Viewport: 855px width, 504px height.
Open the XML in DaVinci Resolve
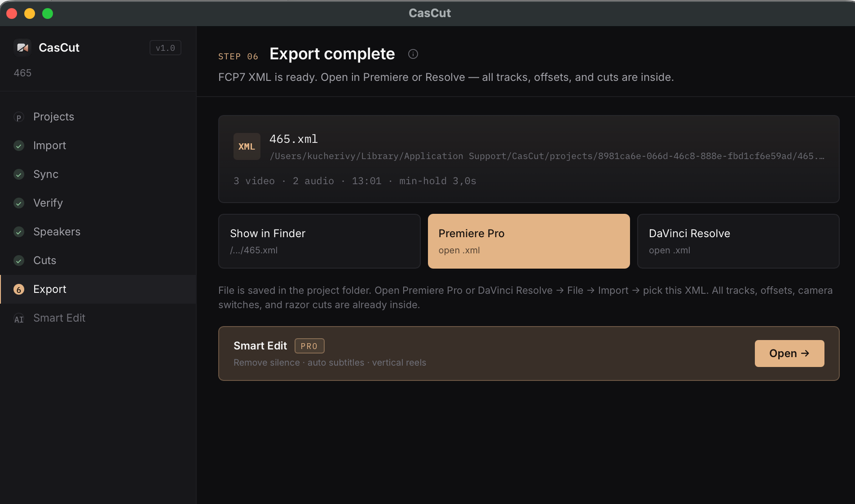pos(739,241)
